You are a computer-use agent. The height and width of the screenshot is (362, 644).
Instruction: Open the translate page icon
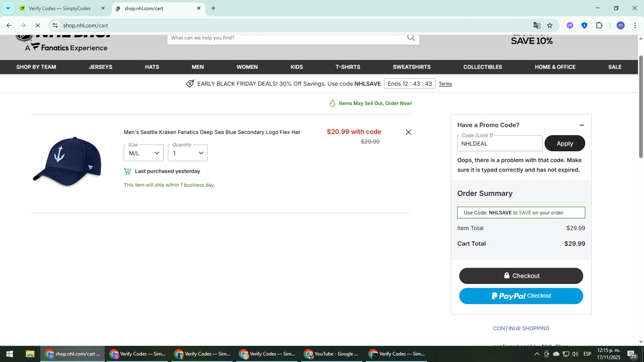(x=536, y=25)
